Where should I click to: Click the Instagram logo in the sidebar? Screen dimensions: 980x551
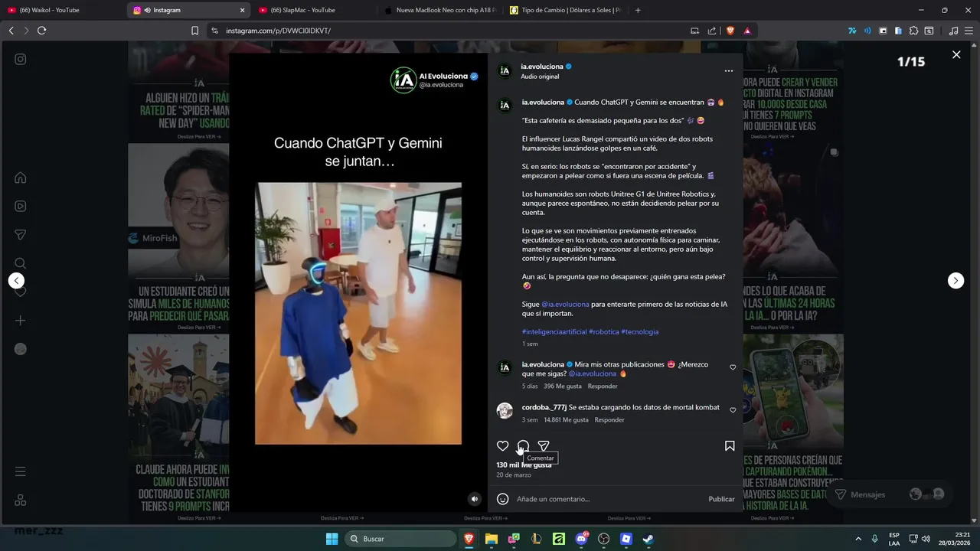21,59
